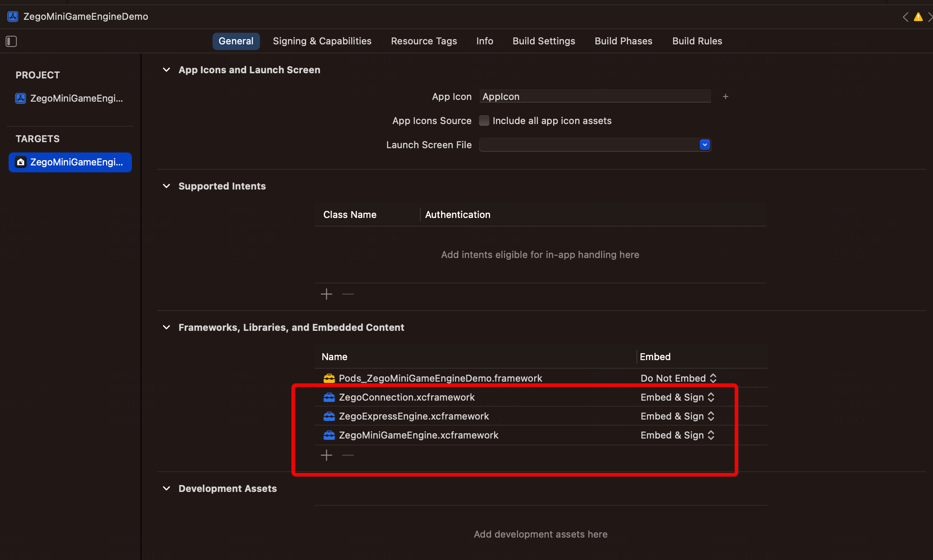Add a framework with the plus button
This screenshot has height=560, width=933.
[327, 455]
